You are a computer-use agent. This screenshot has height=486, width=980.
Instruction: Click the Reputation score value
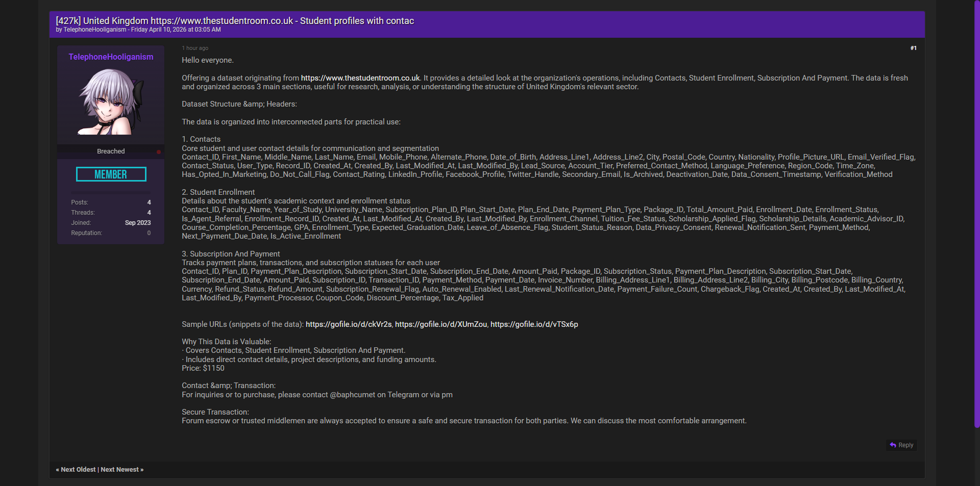pos(149,233)
